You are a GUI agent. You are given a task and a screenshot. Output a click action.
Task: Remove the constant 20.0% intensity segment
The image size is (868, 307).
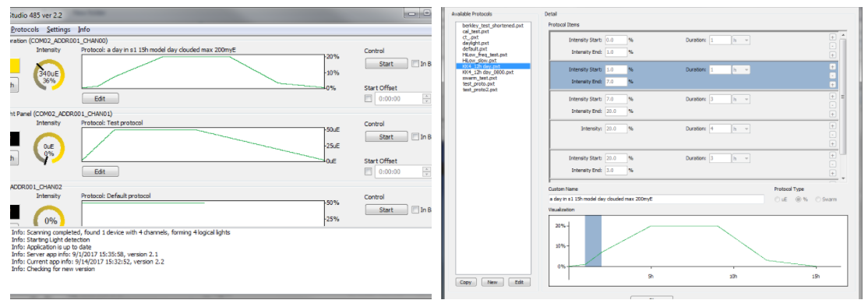tap(832, 134)
